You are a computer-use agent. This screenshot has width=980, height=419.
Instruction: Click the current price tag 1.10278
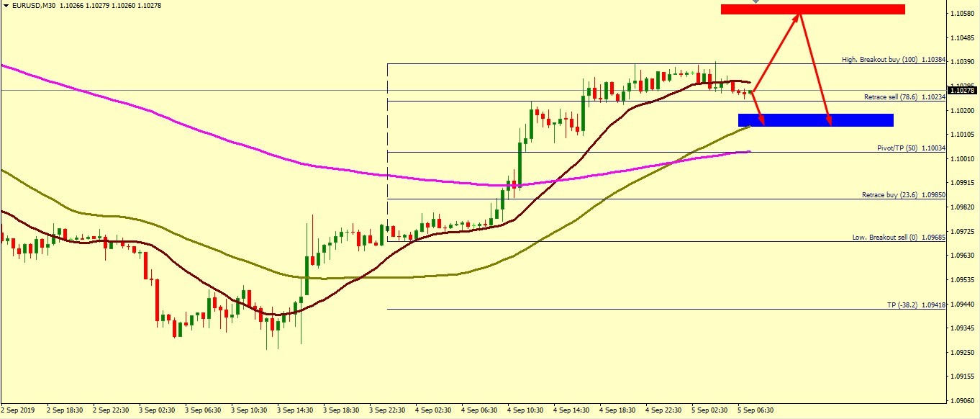(963, 91)
